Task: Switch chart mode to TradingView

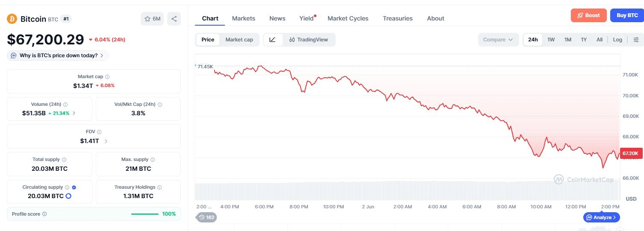Action: coord(308,40)
